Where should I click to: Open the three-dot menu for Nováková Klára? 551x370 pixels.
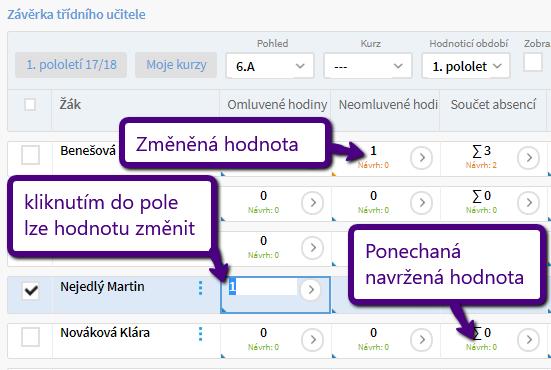click(200, 334)
